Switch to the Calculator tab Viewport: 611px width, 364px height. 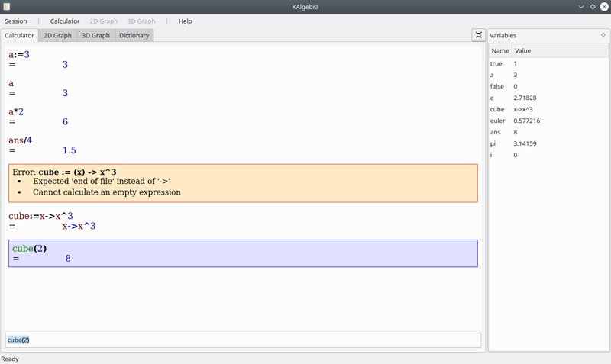pyautogui.click(x=20, y=35)
